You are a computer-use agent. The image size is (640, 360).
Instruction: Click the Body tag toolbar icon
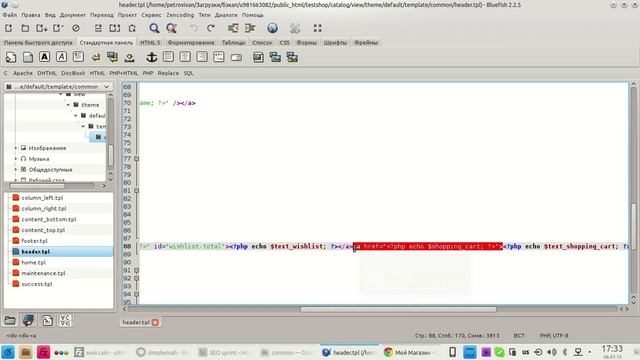(x=28, y=57)
